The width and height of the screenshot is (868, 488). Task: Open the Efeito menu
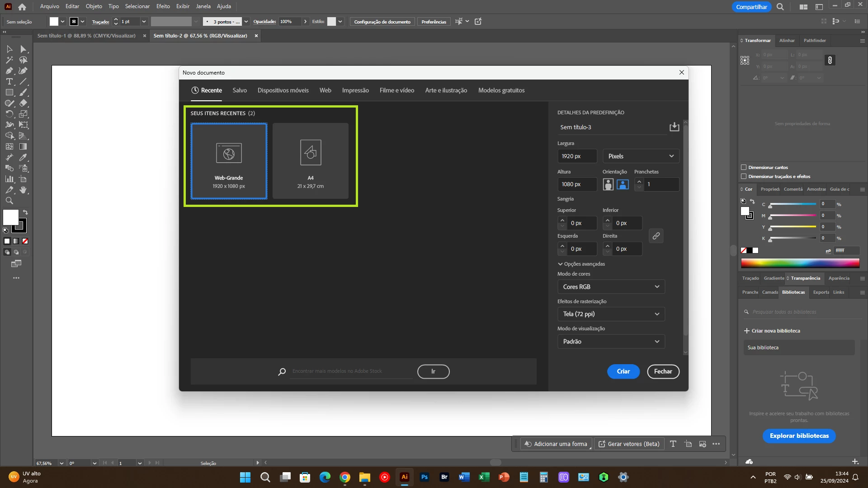click(x=163, y=6)
